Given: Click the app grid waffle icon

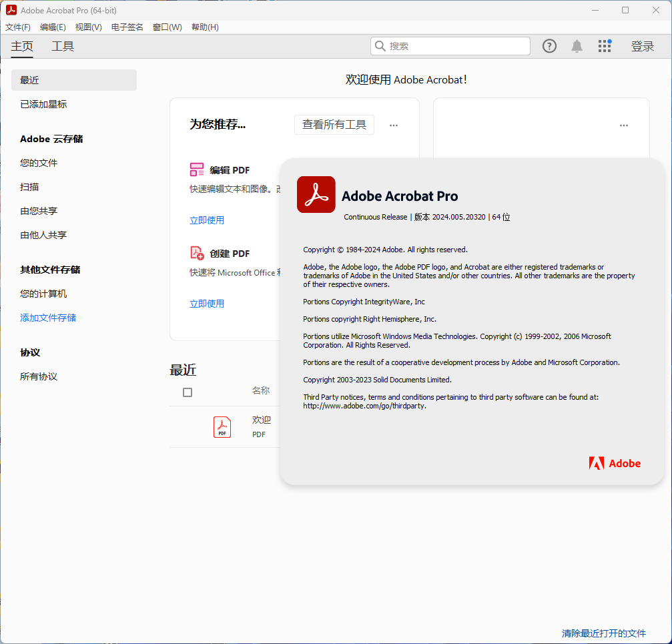Looking at the screenshot, I should (x=604, y=46).
